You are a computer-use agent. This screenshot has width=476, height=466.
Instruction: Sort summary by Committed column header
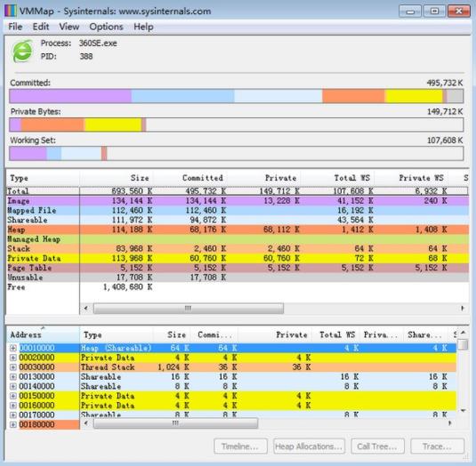(190, 178)
